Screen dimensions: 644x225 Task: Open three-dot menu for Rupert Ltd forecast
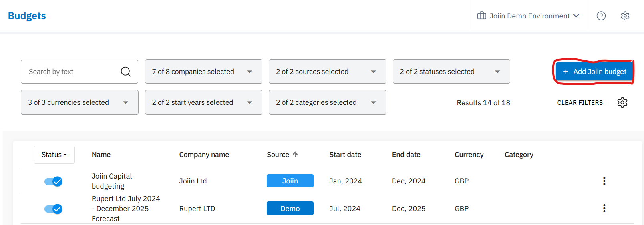[x=604, y=208]
